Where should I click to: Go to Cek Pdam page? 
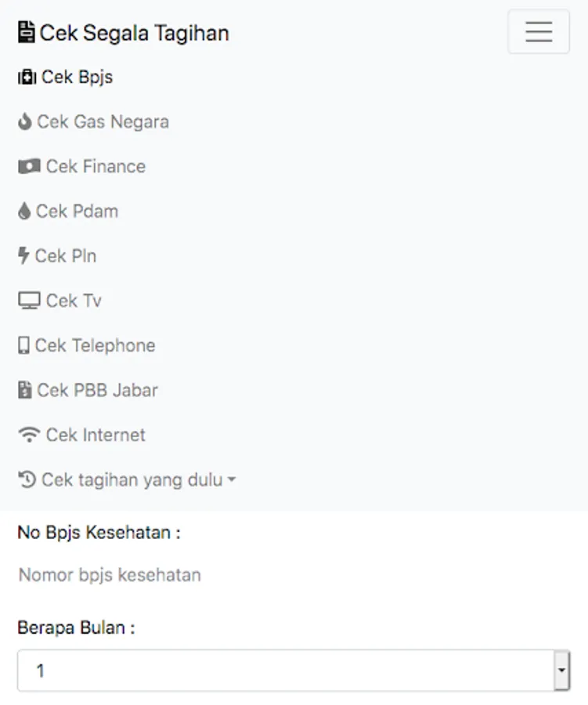(x=77, y=211)
